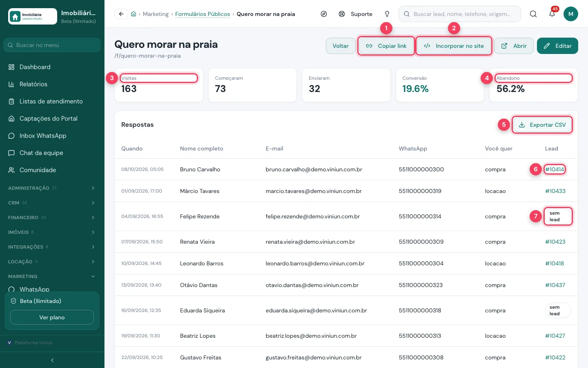Viewport: 588px width, 368px height.
Task: Click the compass icon in top bar
Action: coord(324,14)
